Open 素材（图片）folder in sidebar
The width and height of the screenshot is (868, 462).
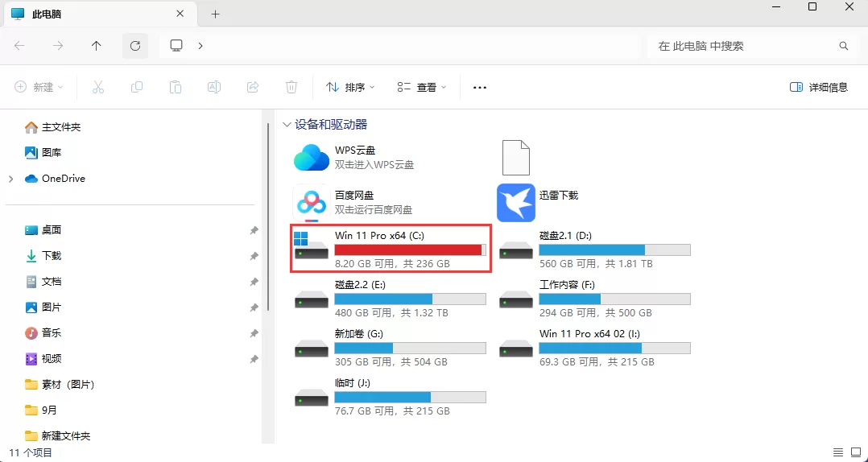click(60, 385)
